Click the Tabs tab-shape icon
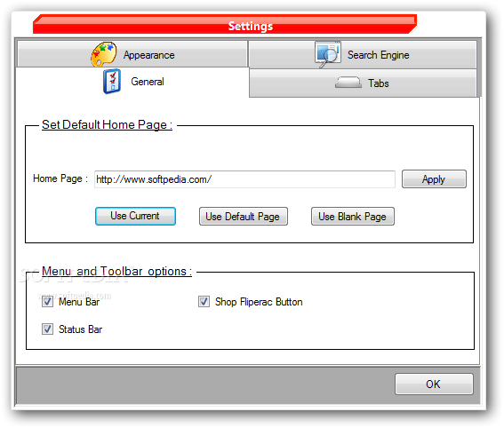504x428 pixels. [x=348, y=83]
